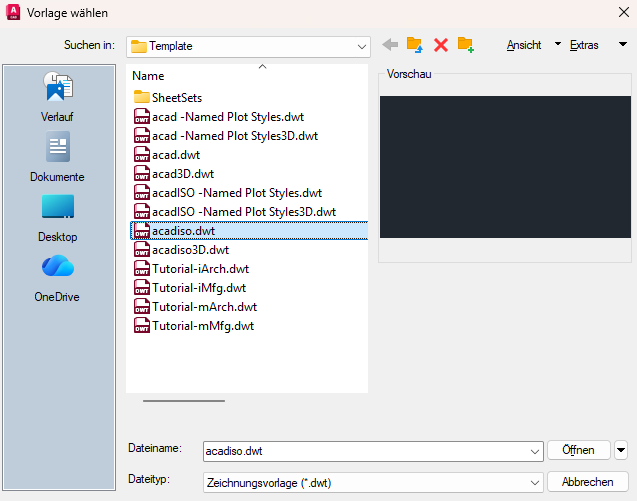Click the Back arrow navigation icon

(390, 45)
